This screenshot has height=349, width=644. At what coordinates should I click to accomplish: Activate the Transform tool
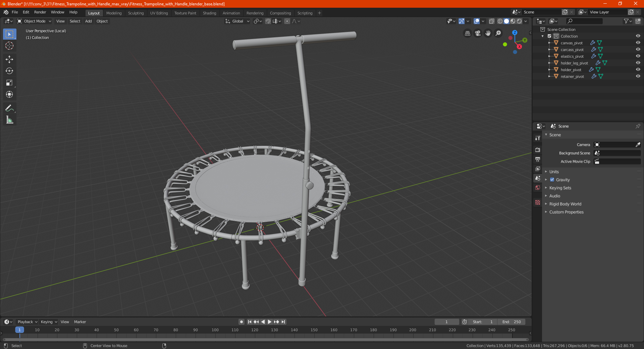[9, 94]
